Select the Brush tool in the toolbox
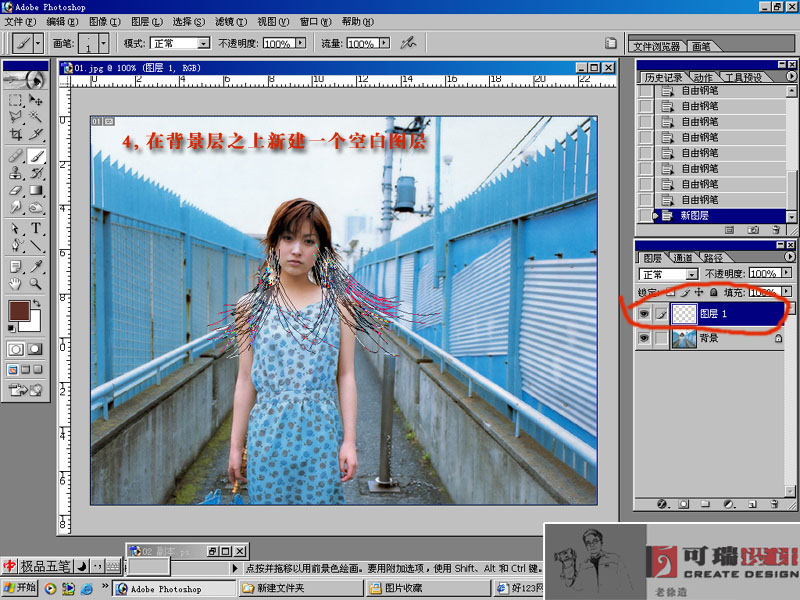Viewport: 800px width, 600px height. [37, 157]
